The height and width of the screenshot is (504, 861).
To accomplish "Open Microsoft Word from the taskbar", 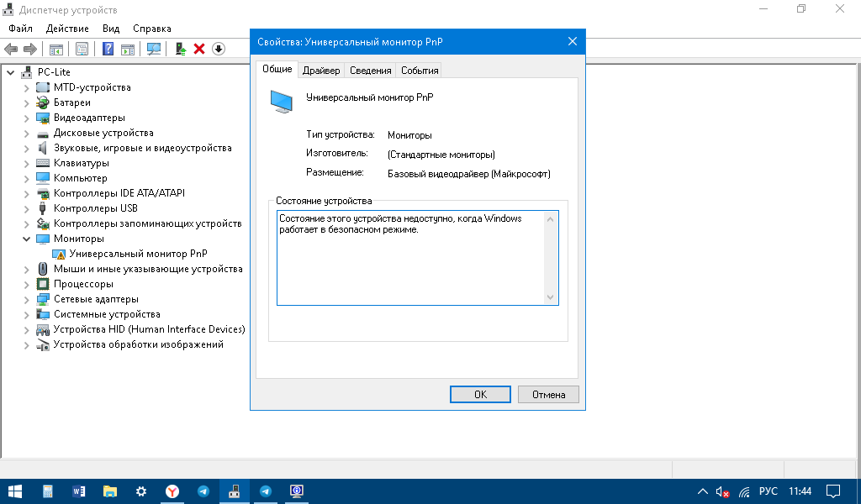I will pos(79,491).
